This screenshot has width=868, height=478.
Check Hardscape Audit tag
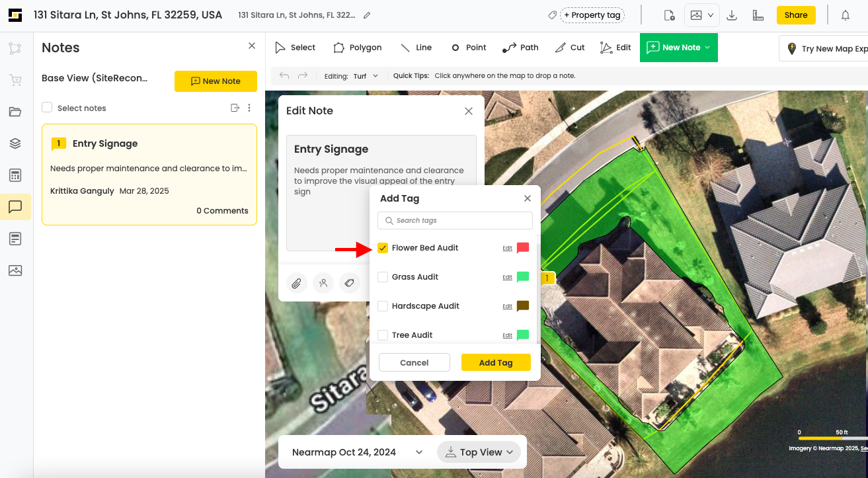[x=383, y=306]
